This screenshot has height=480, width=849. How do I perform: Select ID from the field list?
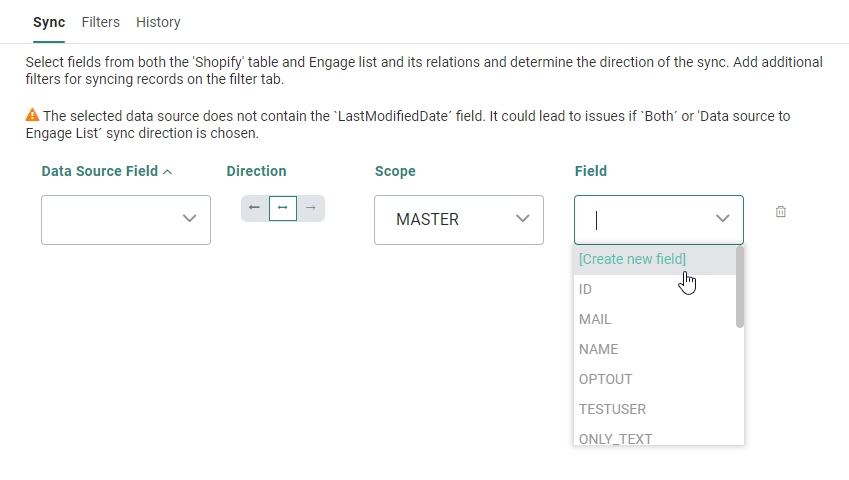(x=586, y=289)
